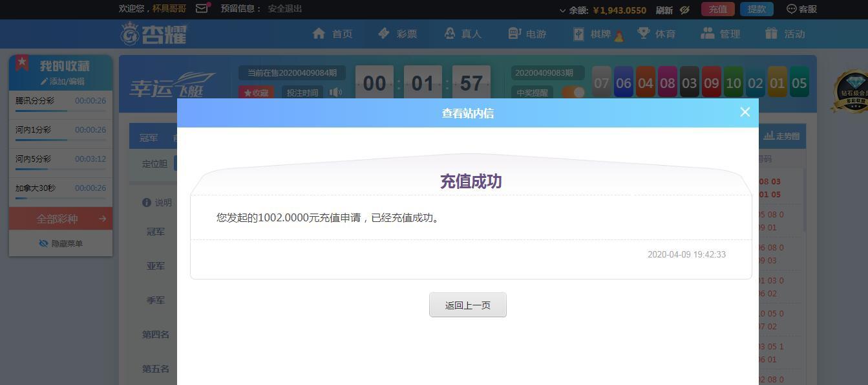
Task: Click the 返回上一页 button
Action: coord(467,305)
